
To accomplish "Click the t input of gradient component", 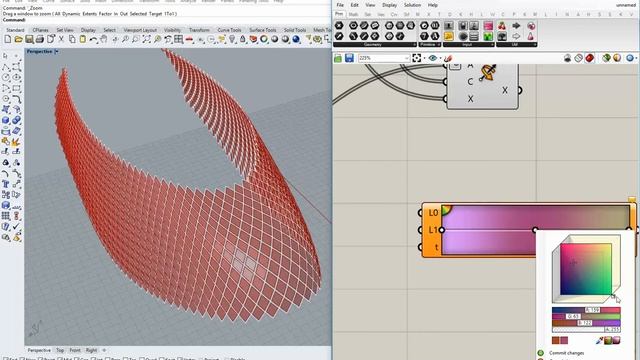I will [x=436, y=247].
